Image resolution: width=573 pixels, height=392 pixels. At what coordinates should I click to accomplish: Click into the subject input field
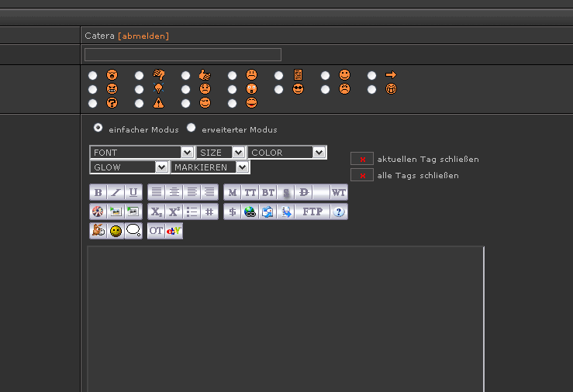coord(182,54)
